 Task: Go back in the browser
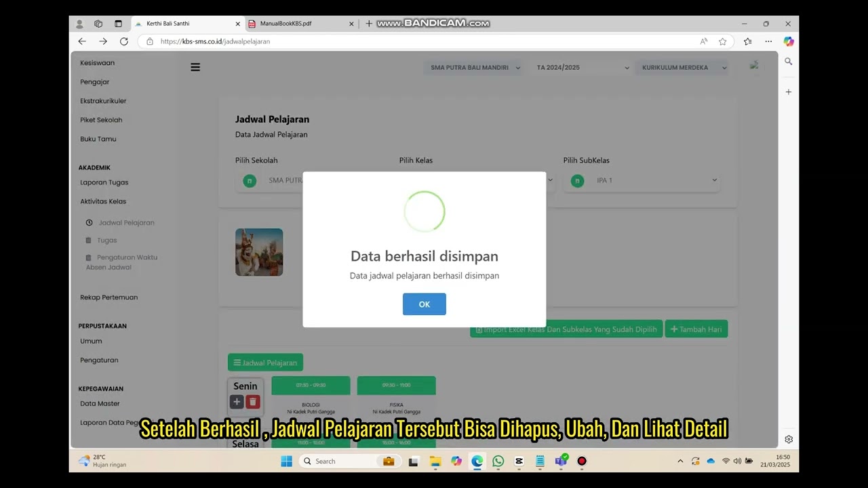coord(82,41)
